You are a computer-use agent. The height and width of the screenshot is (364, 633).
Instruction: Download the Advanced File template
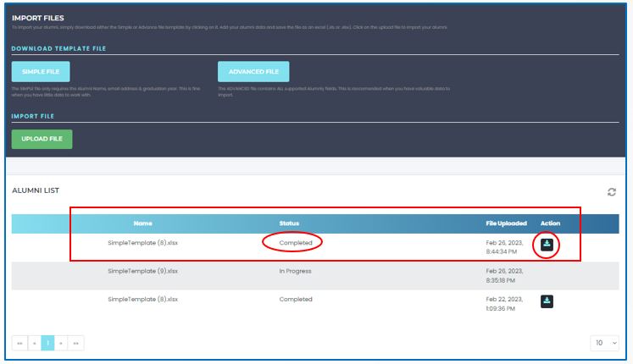[253, 72]
